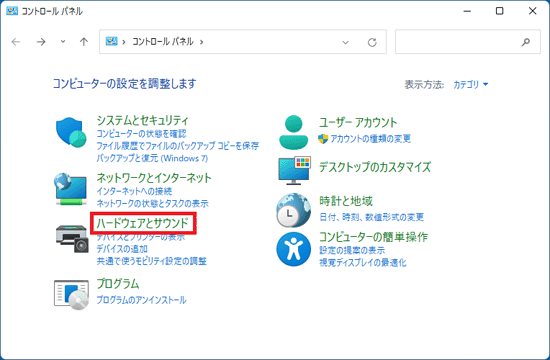Open the Network and Internet globe monitor icon

tap(71, 189)
